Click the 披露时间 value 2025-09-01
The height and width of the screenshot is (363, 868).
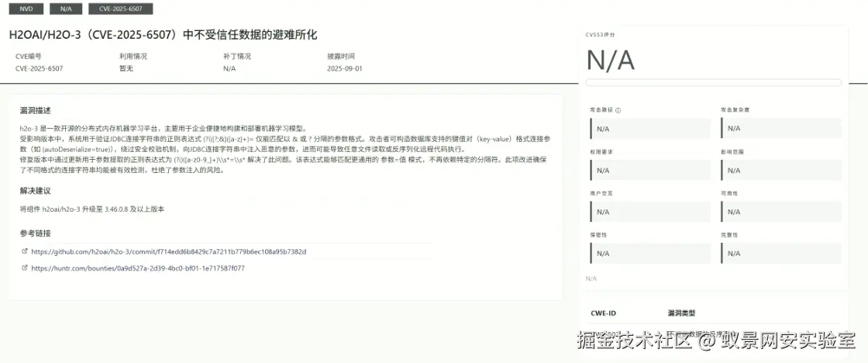(344, 69)
